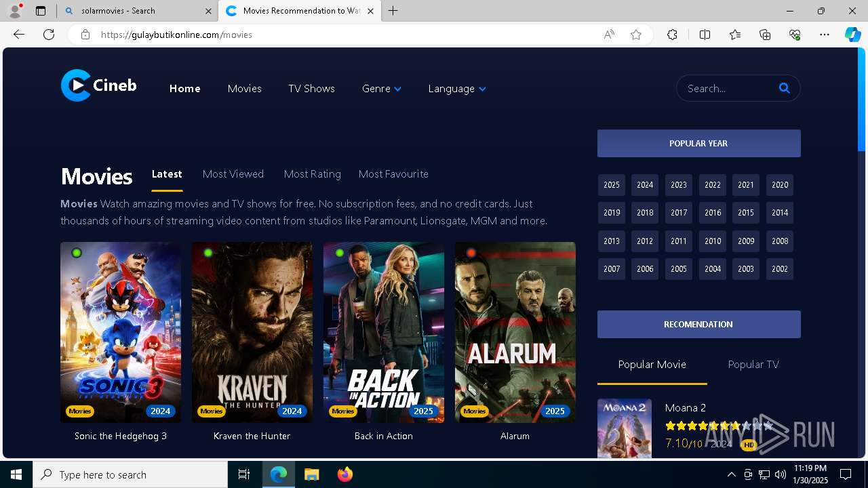
Task: Click the Cineb logo
Action: pyautogui.click(x=99, y=85)
